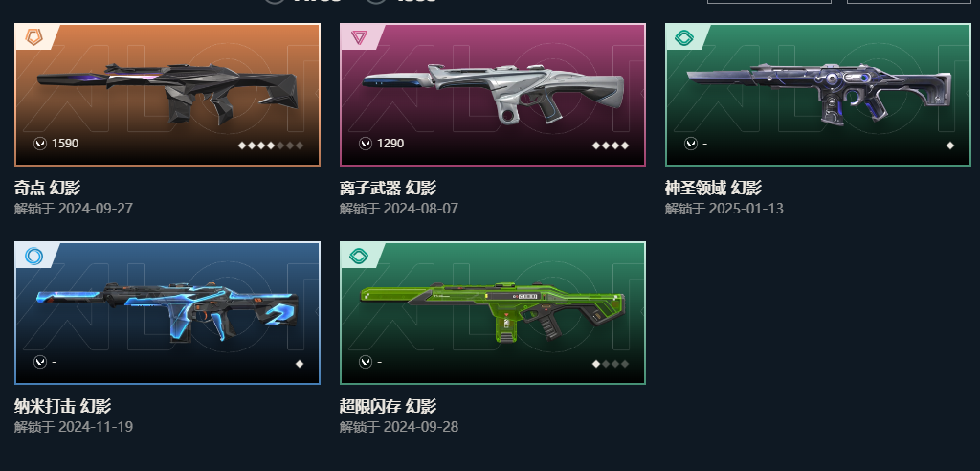Image resolution: width=980 pixels, height=471 pixels.
Task: Click the green tier badge on 超限闪存 幻影 card
Action: 359,256
